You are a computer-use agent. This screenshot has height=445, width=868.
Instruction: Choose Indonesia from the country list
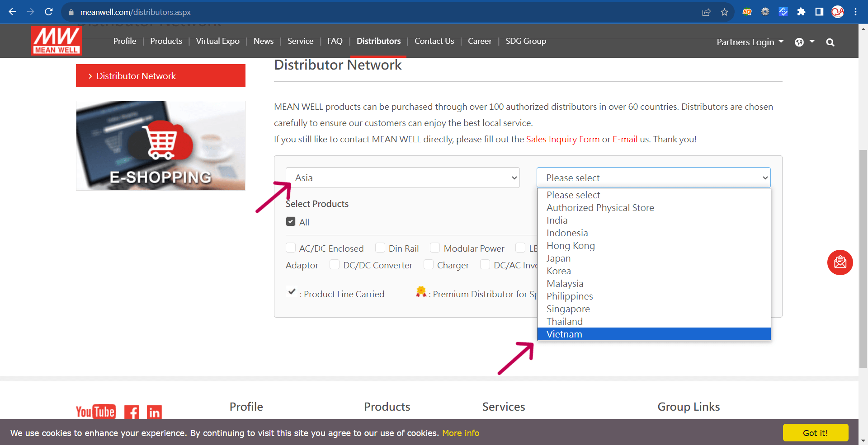tap(654, 233)
